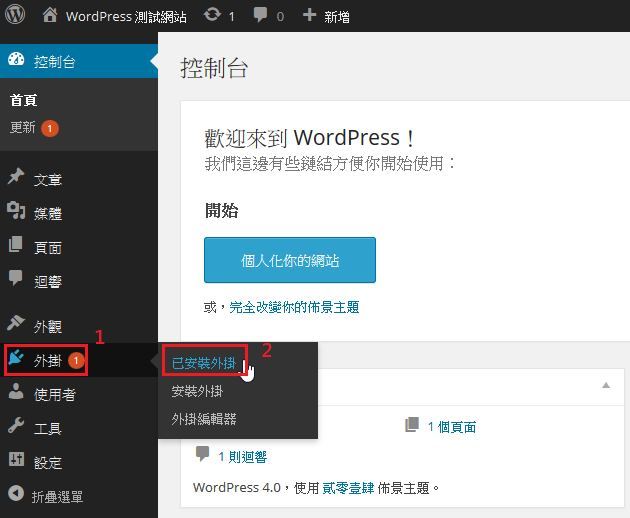Click the updates refresh icon in the admin bar

212,15
